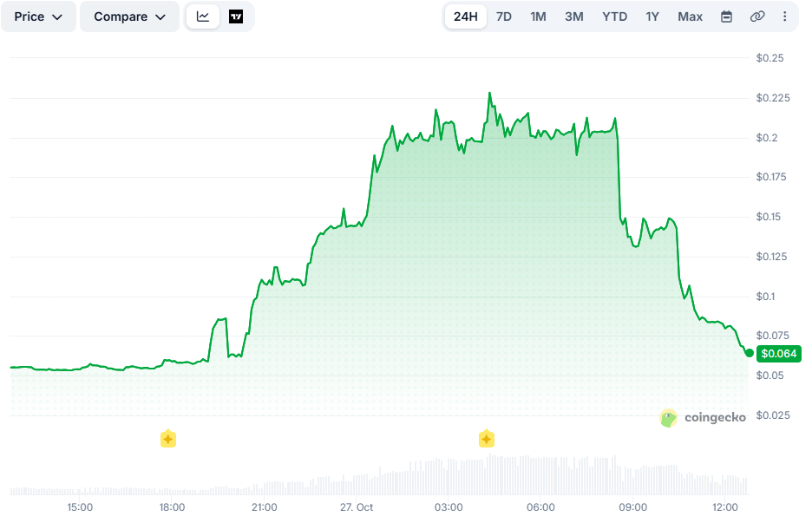This screenshot has width=812, height=516.
Task: Select the 1M time range
Action: [x=538, y=16]
